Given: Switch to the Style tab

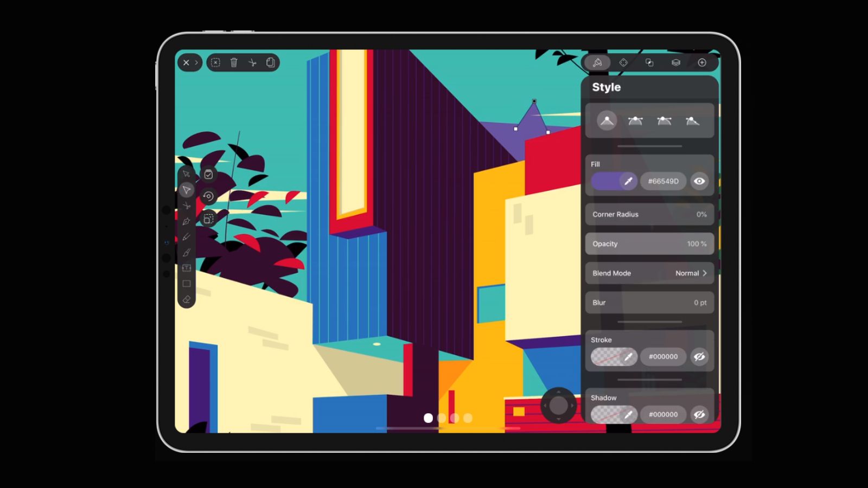Looking at the screenshot, I should point(597,62).
